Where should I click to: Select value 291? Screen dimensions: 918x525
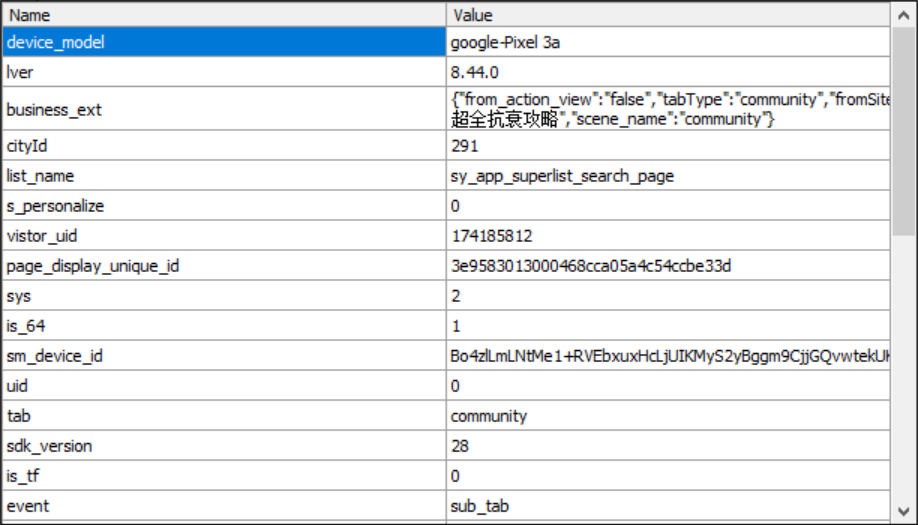(x=668, y=146)
